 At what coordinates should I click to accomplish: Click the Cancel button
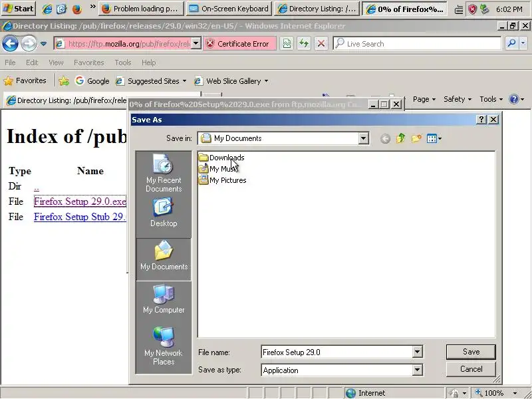471,369
